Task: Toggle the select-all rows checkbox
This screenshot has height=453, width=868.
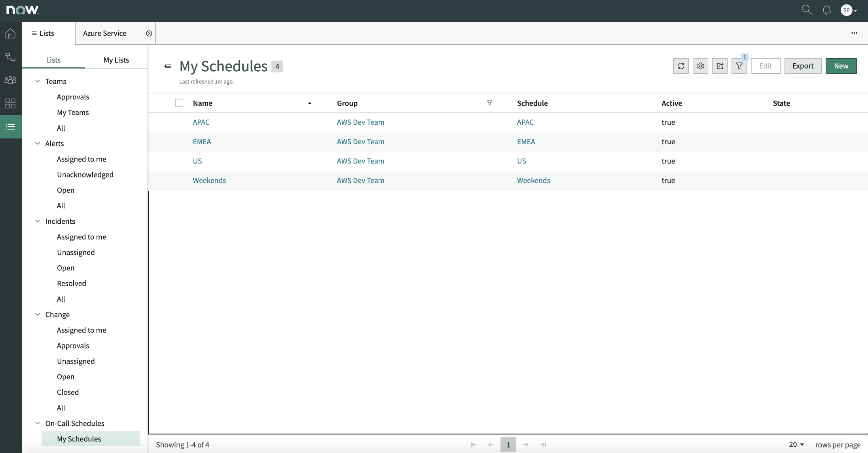Action: [x=179, y=103]
